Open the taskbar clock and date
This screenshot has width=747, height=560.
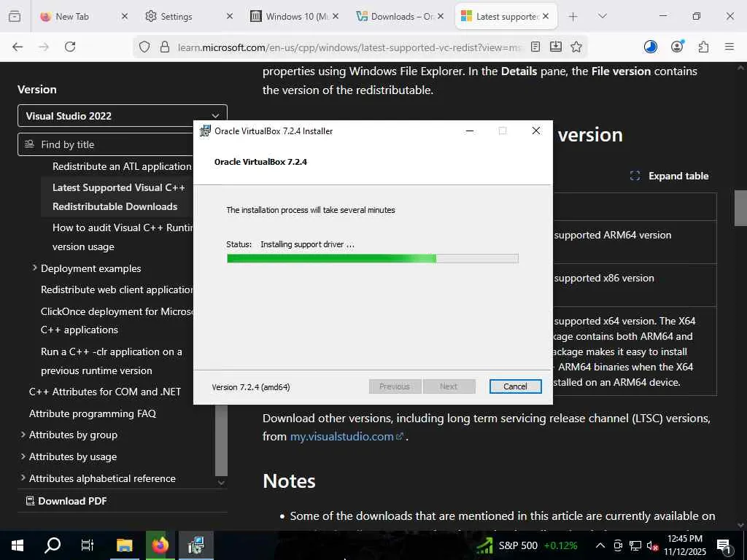pyautogui.click(x=684, y=545)
